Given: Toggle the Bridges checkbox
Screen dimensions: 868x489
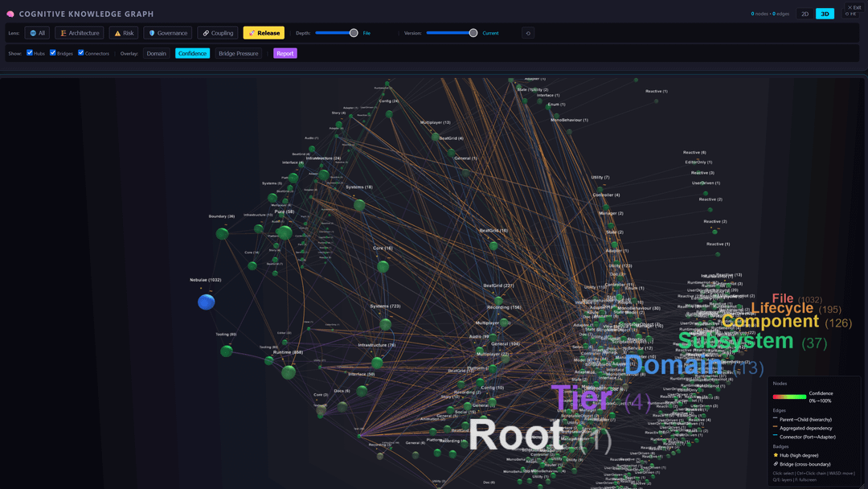Looking at the screenshot, I should point(53,53).
